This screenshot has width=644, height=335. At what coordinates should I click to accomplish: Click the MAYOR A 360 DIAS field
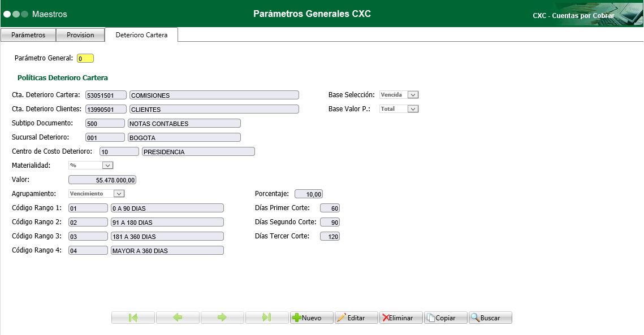[167, 250]
